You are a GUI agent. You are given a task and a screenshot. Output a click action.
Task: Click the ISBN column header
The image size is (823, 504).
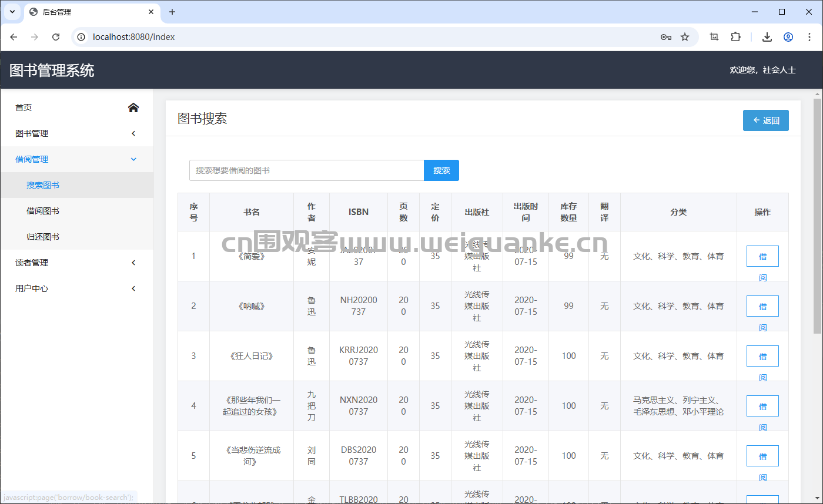click(359, 212)
